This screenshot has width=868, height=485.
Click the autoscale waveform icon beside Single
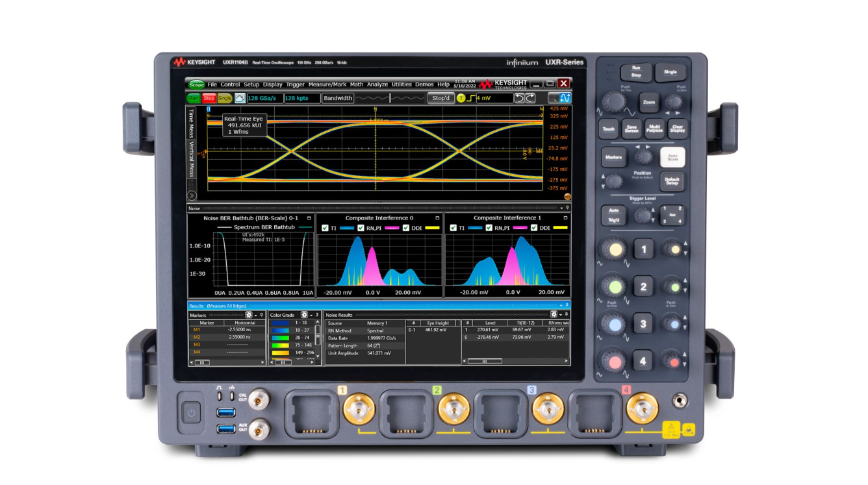(240, 98)
